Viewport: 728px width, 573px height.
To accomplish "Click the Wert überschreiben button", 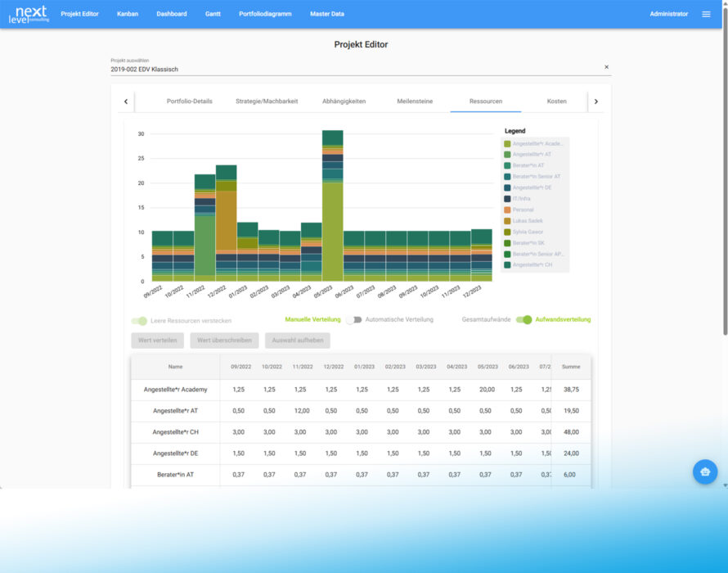I will coord(224,341).
